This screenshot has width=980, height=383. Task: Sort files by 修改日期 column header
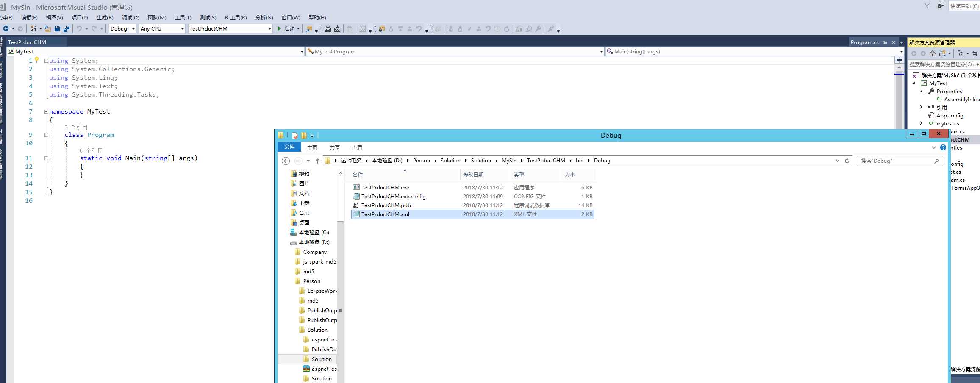click(486, 175)
